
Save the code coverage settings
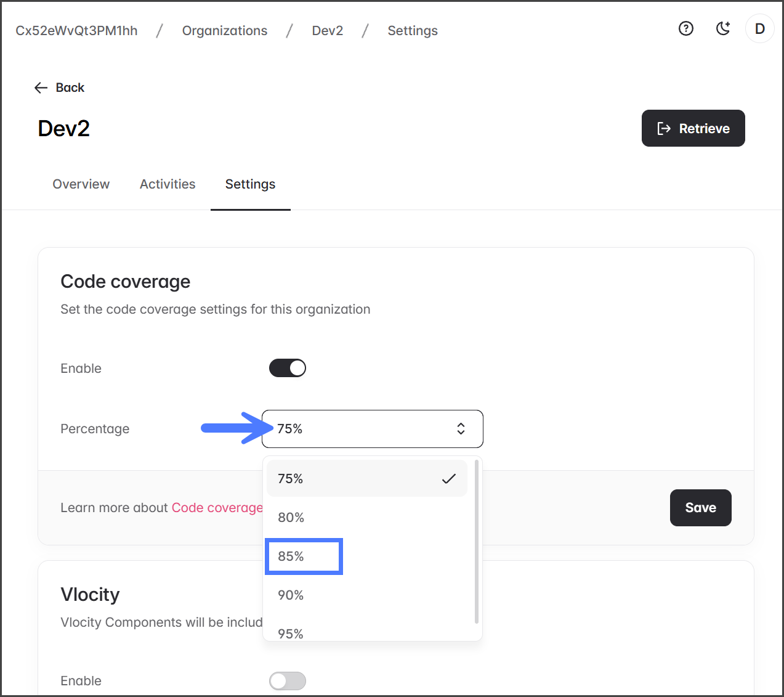click(x=700, y=508)
